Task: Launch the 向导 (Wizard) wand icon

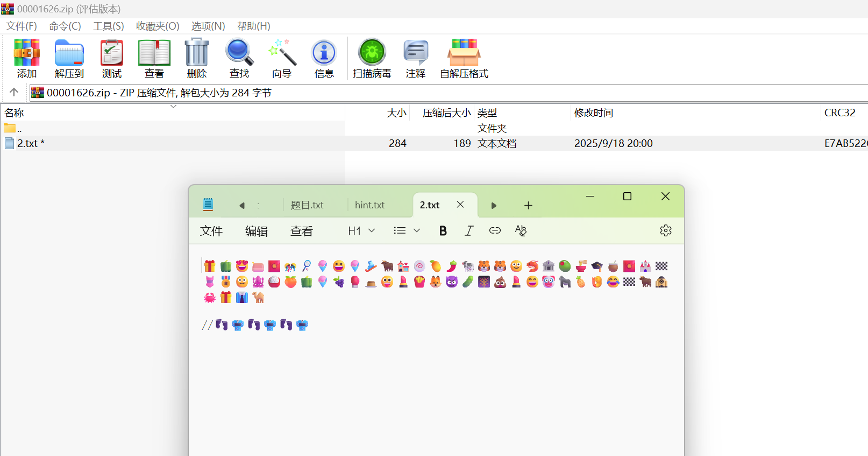Action: (282, 58)
